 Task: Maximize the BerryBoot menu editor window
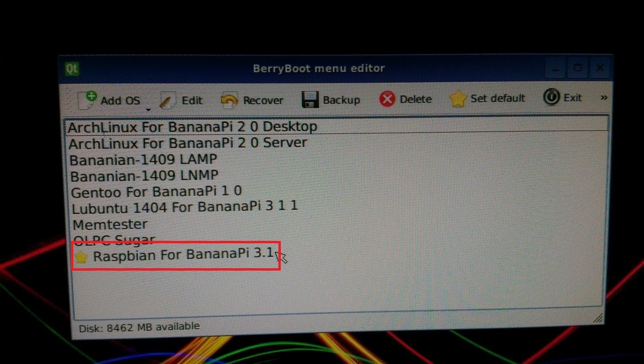(x=578, y=68)
